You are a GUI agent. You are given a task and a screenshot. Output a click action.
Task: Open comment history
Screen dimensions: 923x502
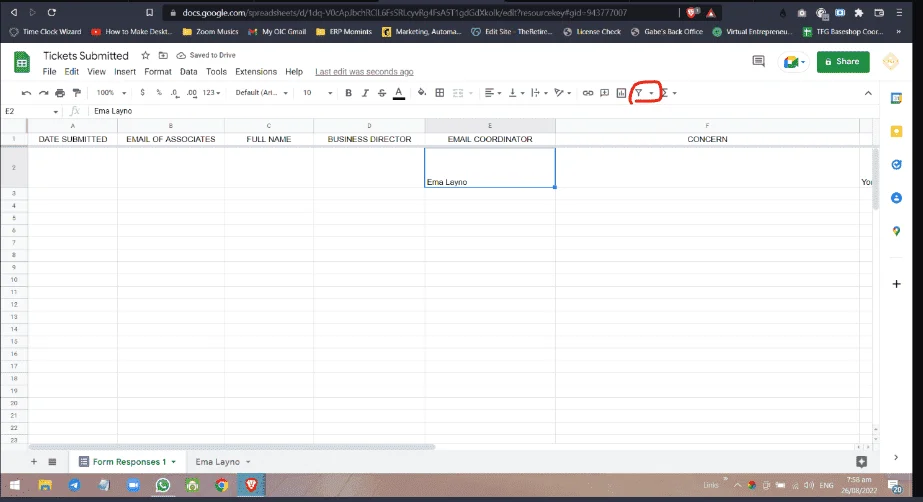(x=758, y=61)
